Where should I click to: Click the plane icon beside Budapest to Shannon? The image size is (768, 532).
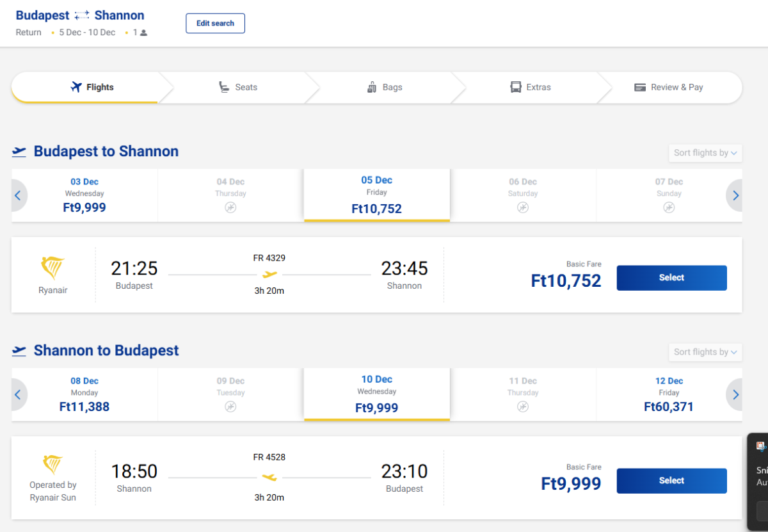[19, 152]
